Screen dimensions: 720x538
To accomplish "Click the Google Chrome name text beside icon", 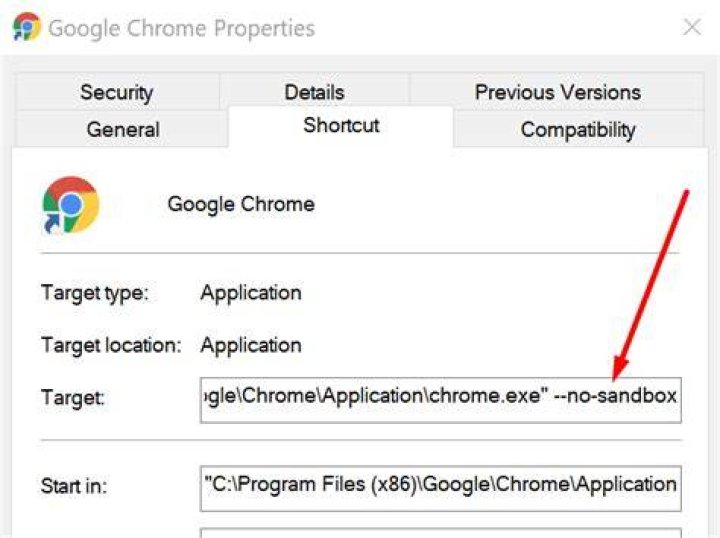I will (x=241, y=204).
